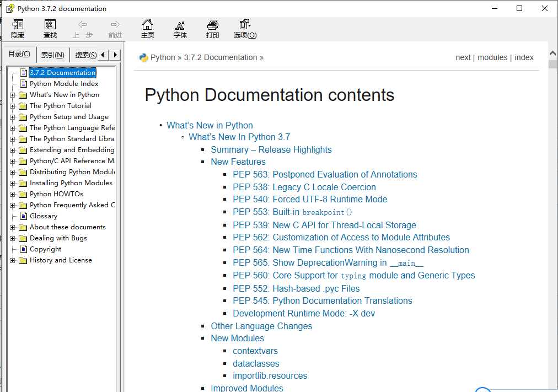
Task: Click folder icon of Installing Python Modules
Action: point(23,183)
